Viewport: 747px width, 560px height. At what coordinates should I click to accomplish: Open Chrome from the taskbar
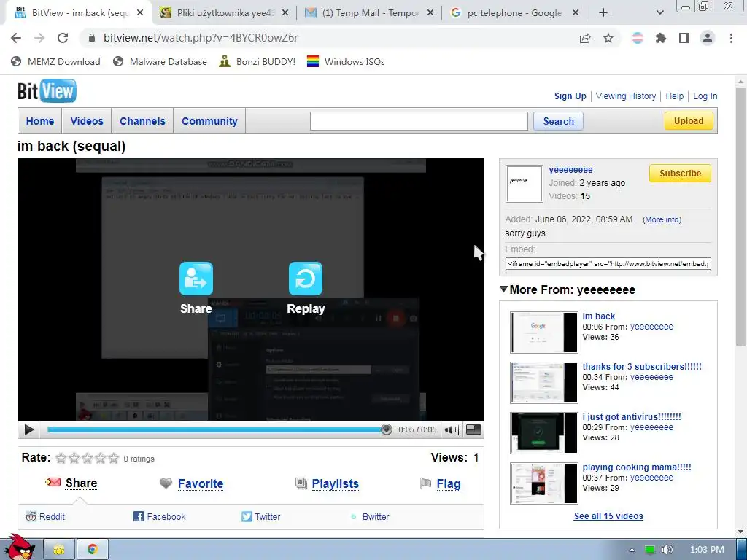tap(93, 550)
